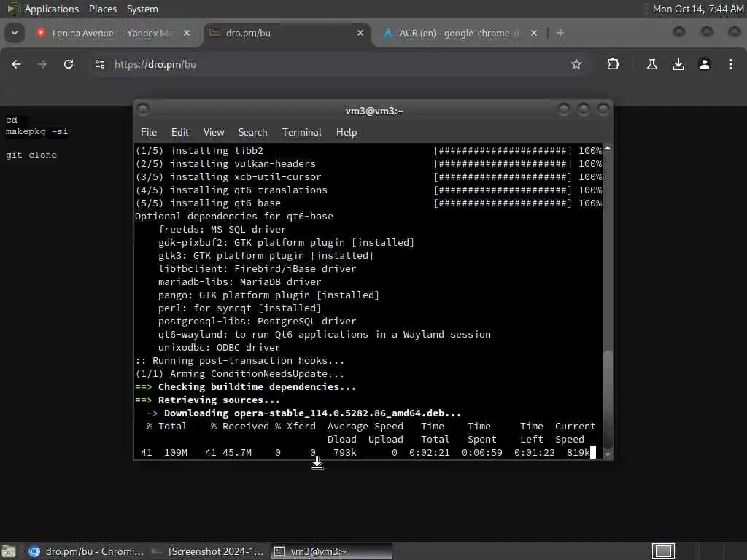Click 'freetds: MS SQL driver' terminal line

[222, 229]
